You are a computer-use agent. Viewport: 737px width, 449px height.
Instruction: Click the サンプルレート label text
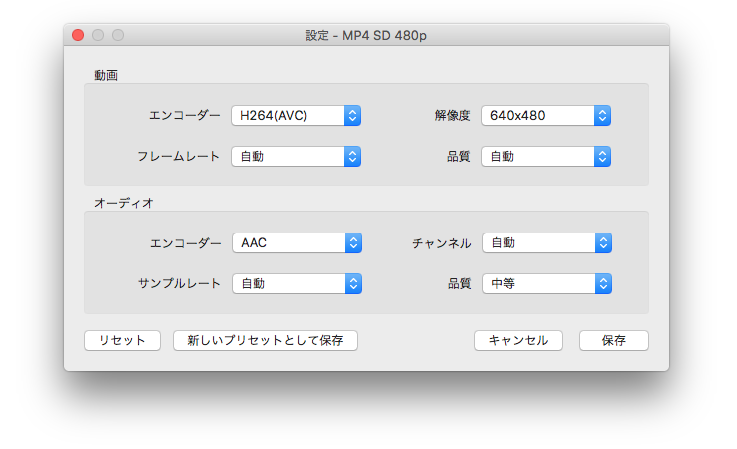click(x=178, y=284)
